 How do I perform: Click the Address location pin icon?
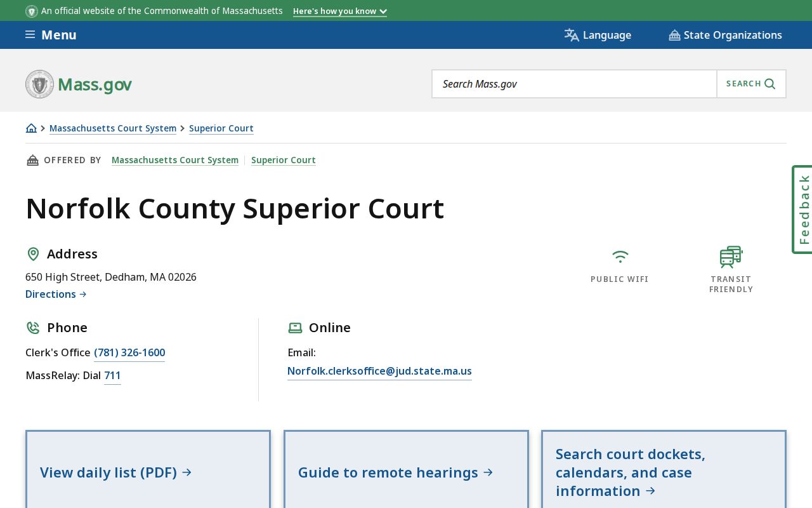(x=33, y=254)
